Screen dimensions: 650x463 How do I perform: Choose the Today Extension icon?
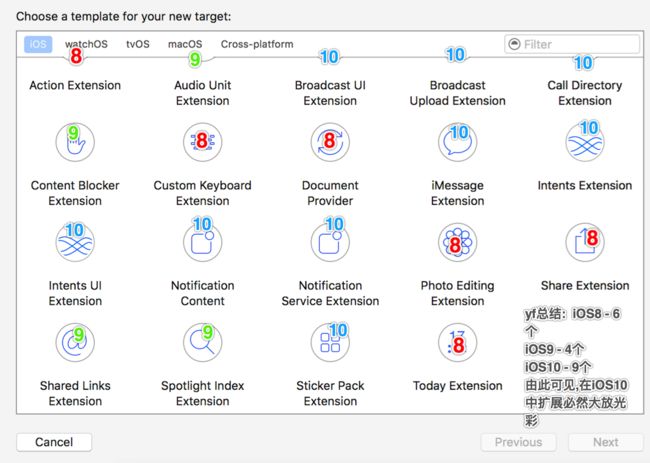pyautogui.click(x=458, y=342)
